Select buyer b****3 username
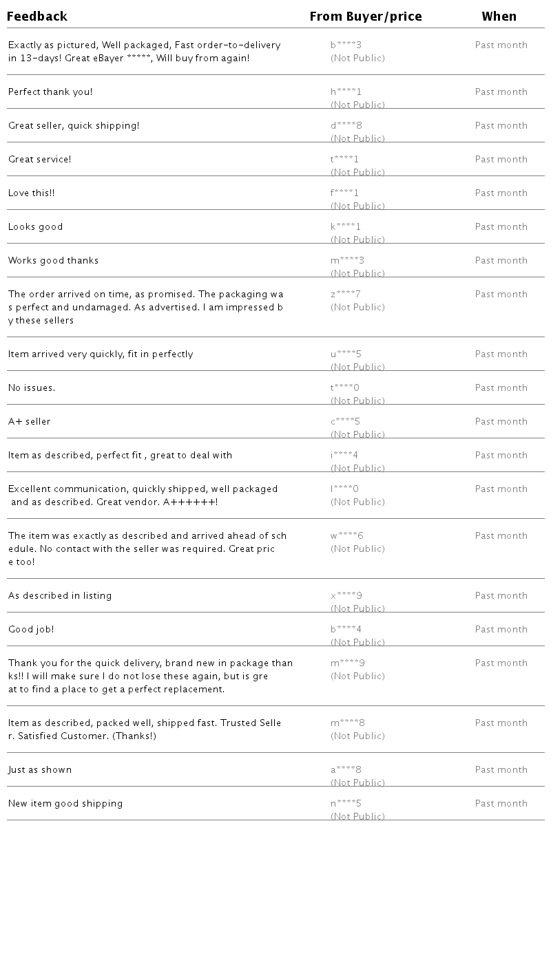Image resolution: width=551 pixels, height=980 pixels. (346, 45)
